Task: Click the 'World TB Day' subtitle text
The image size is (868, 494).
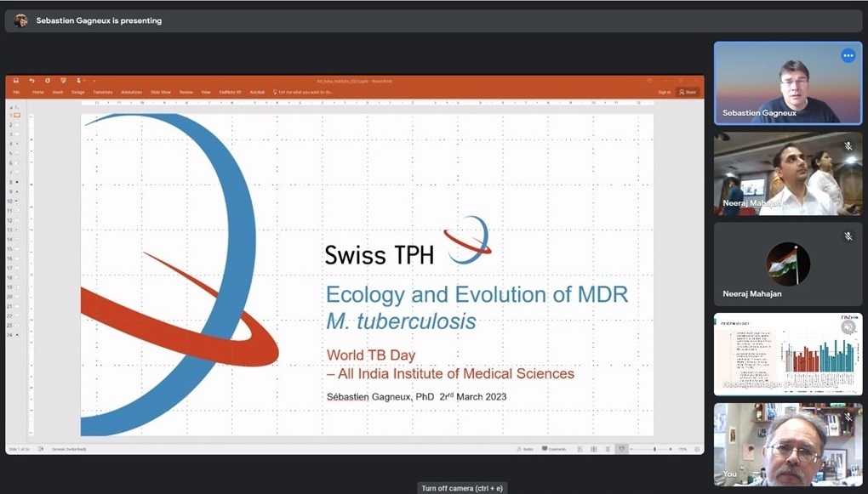Action: point(371,355)
